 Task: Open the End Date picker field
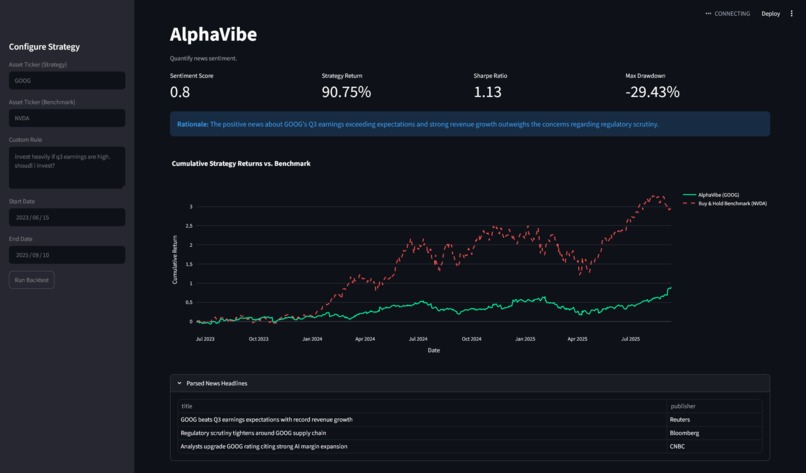click(67, 255)
